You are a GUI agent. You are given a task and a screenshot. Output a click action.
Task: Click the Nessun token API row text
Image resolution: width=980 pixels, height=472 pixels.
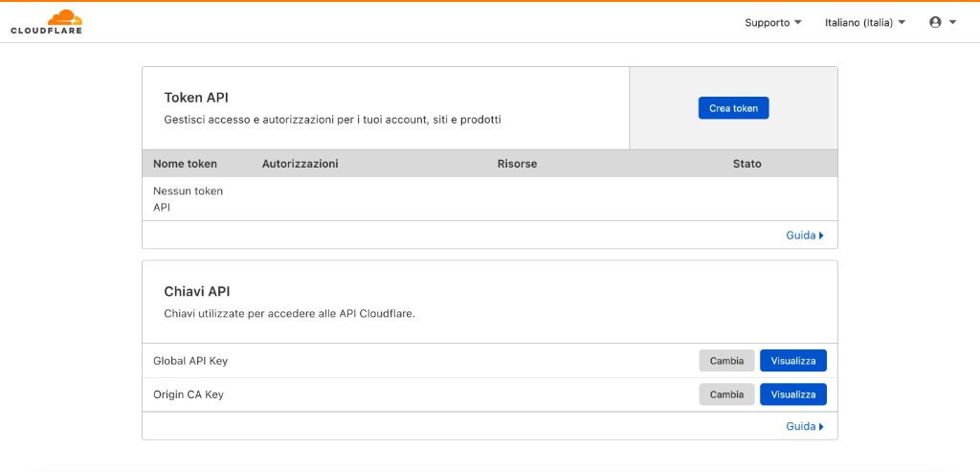189,199
